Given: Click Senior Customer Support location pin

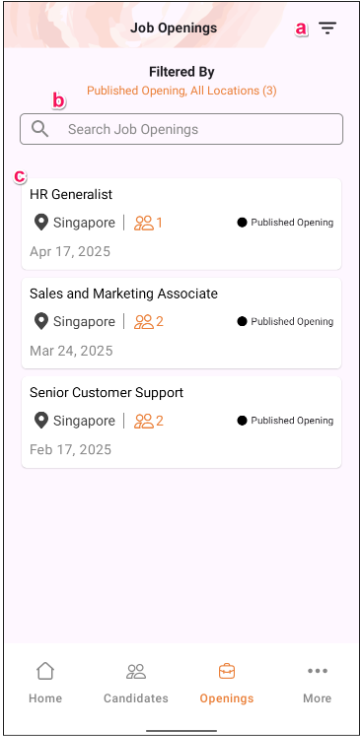Looking at the screenshot, I should [41, 420].
